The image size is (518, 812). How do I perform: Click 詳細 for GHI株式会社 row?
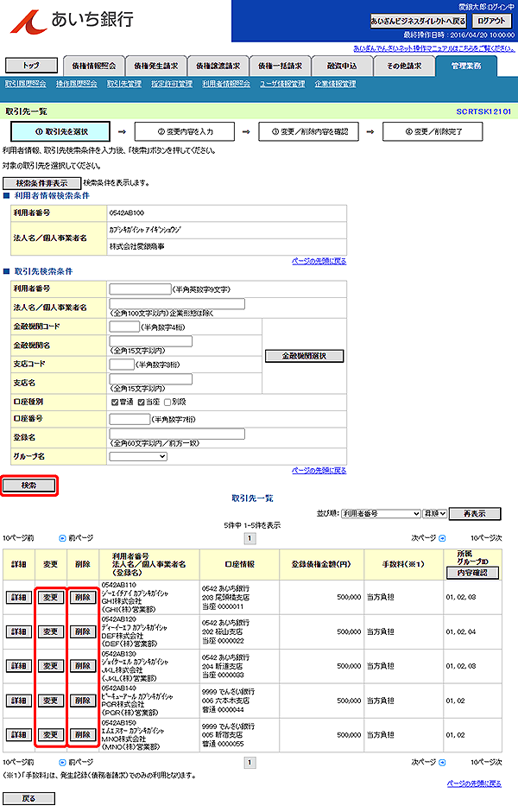click(x=19, y=598)
